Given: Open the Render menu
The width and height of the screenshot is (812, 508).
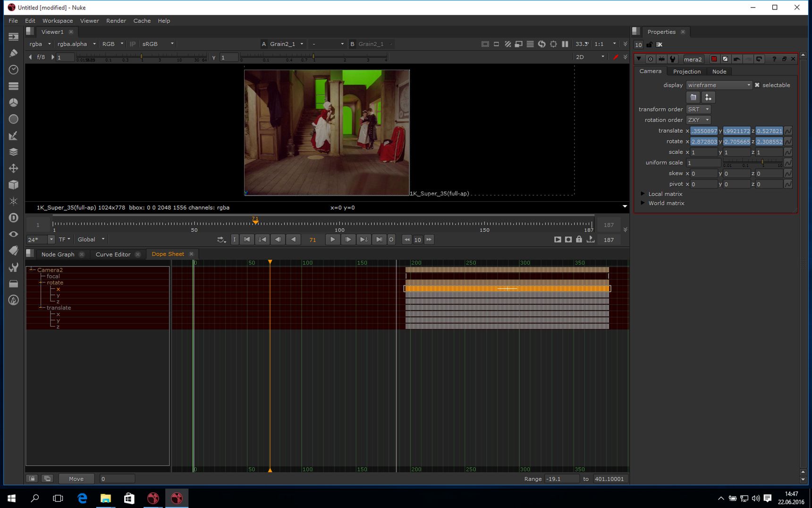Looking at the screenshot, I should (x=116, y=21).
